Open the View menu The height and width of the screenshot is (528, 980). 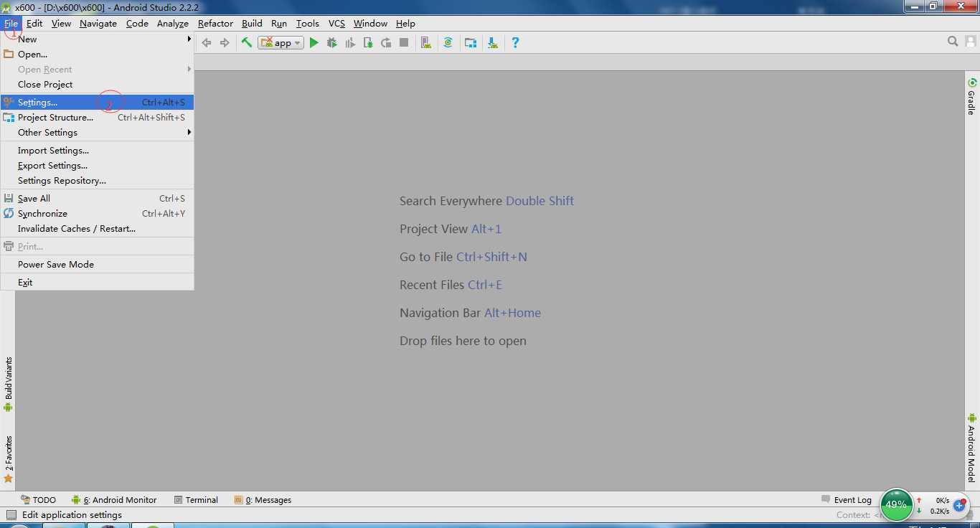point(61,23)
